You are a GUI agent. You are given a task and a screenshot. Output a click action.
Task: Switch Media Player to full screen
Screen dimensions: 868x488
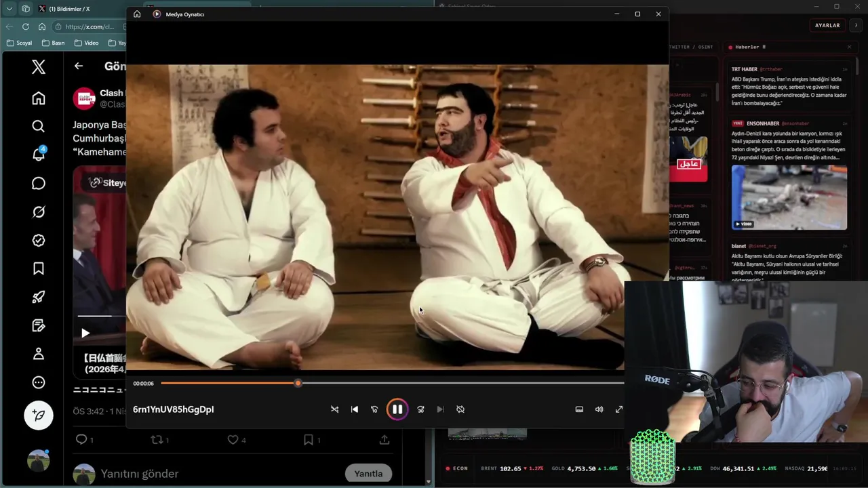619,409
